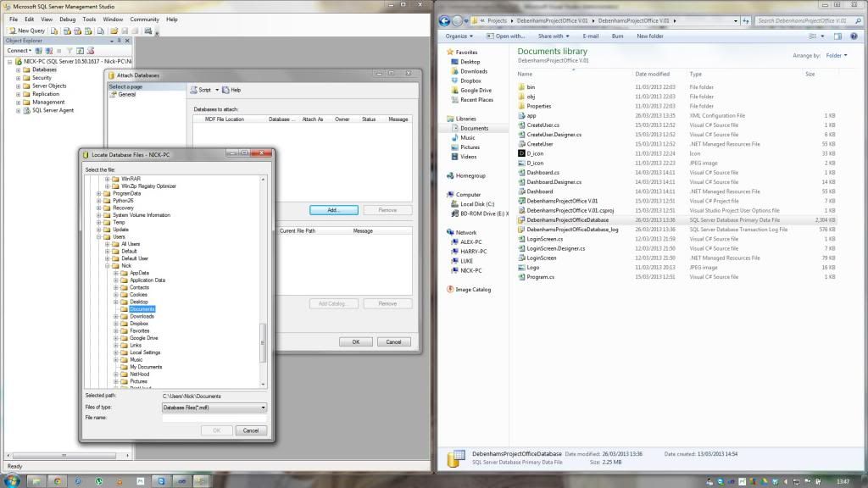Image resolution: width=868 pixels, height=488 pixels.
Task: Expand the ProgramData folder in the file tree
Action: click(99, 194)
